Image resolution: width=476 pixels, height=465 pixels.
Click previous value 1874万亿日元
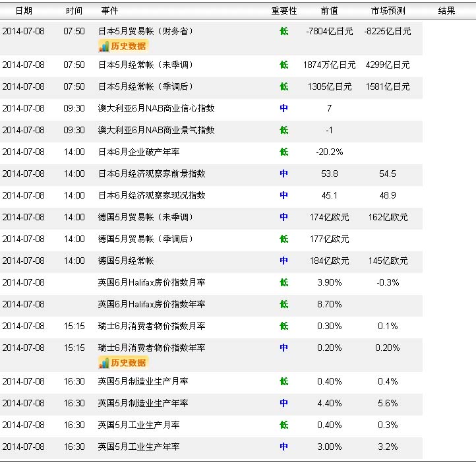tap(330, 65)
